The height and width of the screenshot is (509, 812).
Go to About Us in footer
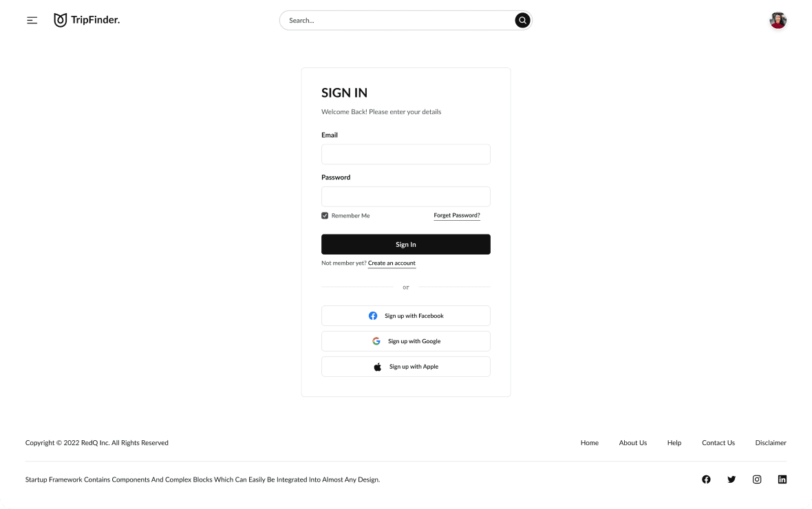pyautogui.click(x=633, y=443)
